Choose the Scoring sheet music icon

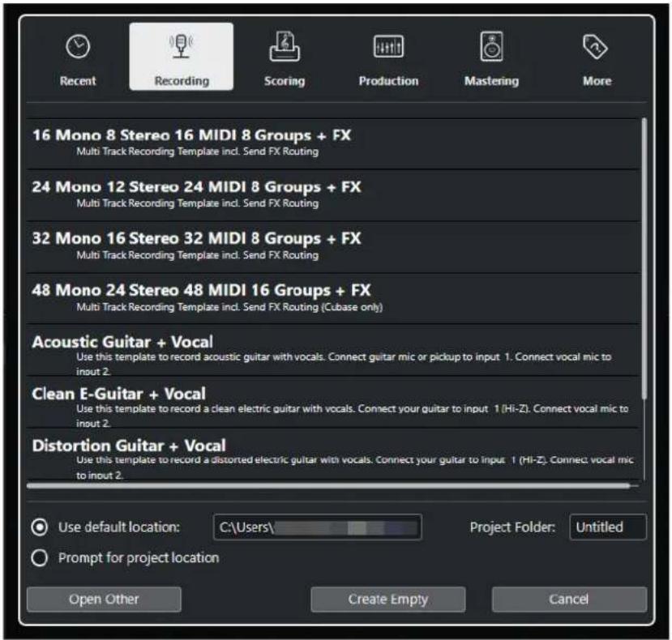(285, 46)
